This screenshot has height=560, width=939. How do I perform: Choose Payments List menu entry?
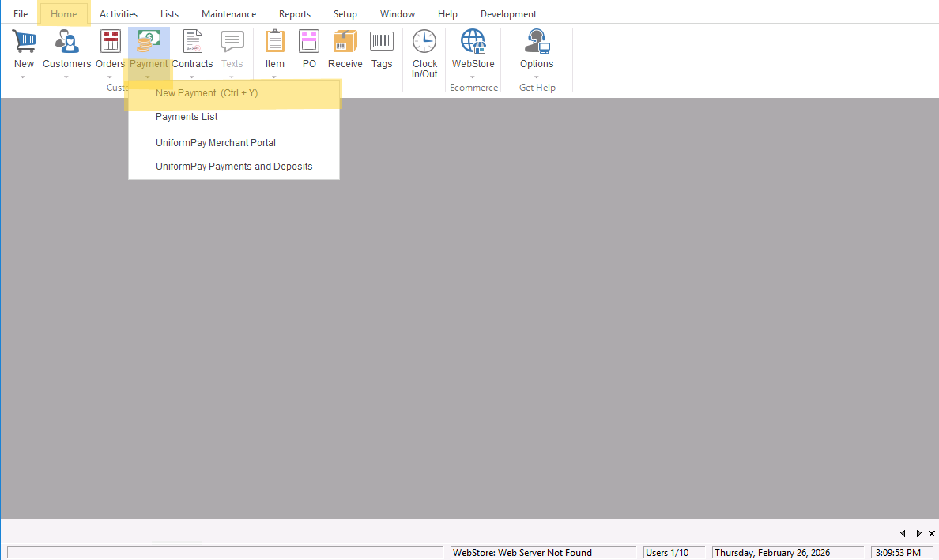coord(187,117)
